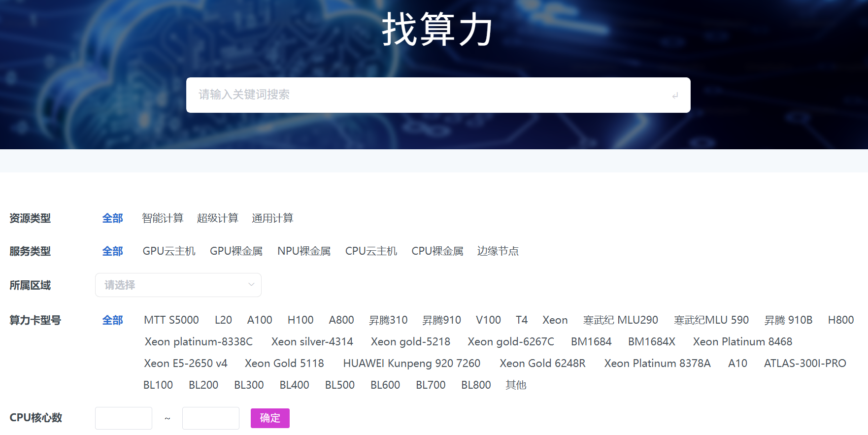Select 边缘节点 service type option
868x435 pixels.
point(498,251)
